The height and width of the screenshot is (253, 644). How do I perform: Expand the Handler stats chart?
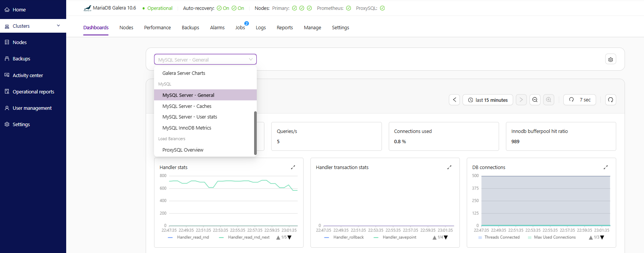[293, 167]
